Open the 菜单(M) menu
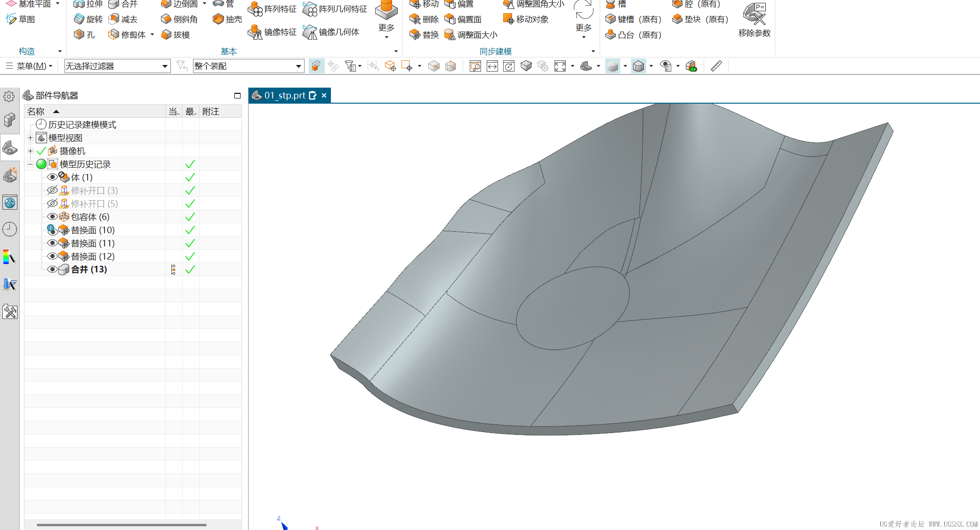980x530 pixels. (31, 66)
